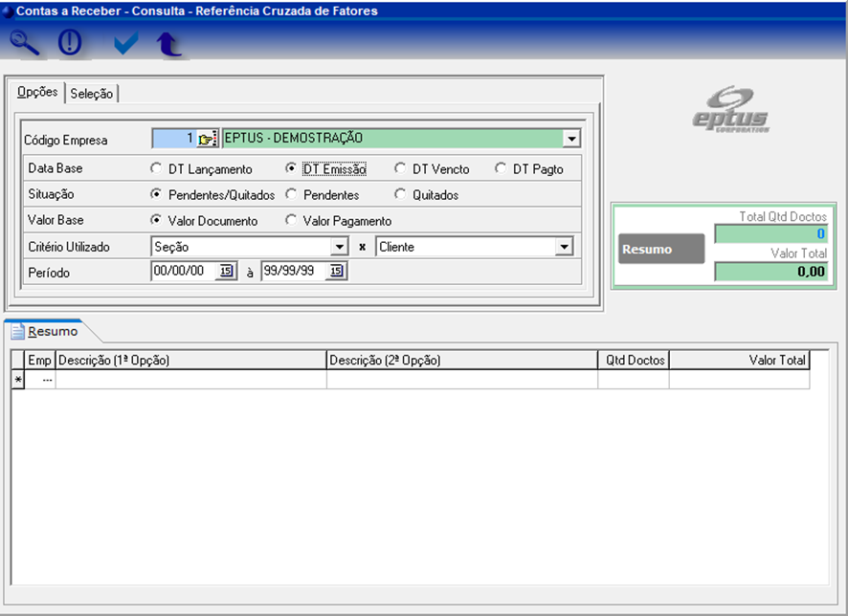Click the exclamation mark alert icon

coord(71,43)
